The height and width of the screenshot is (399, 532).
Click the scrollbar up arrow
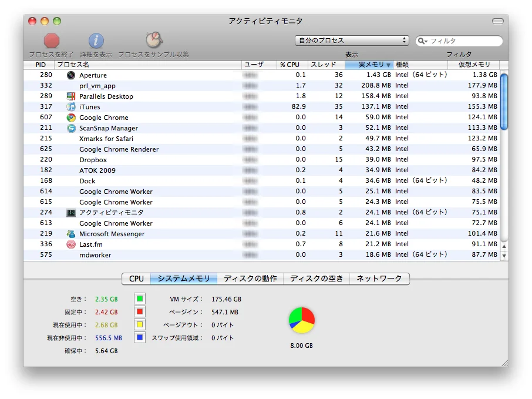pyautogui.click(x=504, y=247)
